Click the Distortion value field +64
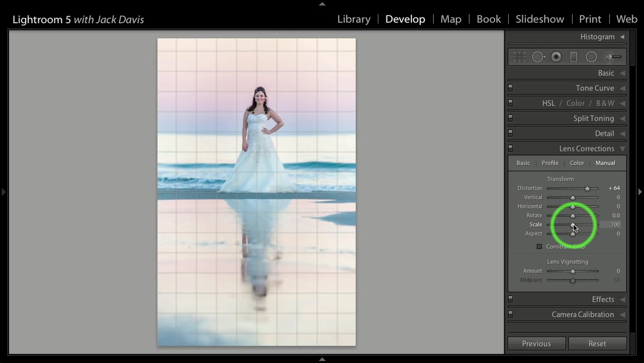This screenshot has height=363, width=644. click(x=614, y=188)
